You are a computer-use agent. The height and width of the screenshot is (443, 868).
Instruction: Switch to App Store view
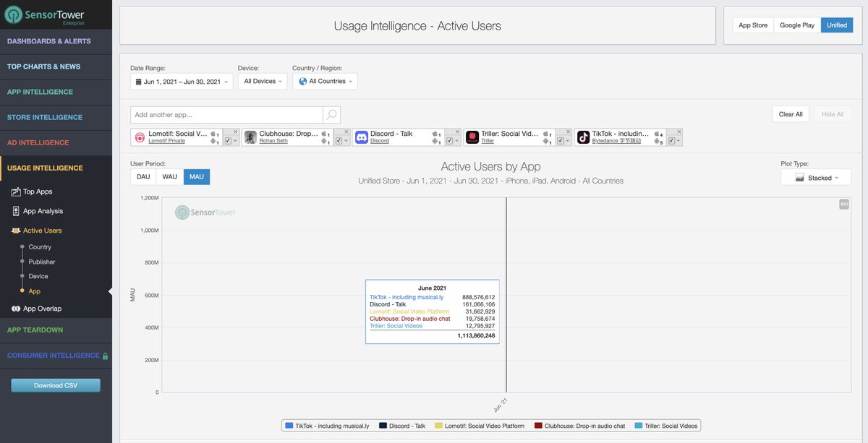point(753,25)
